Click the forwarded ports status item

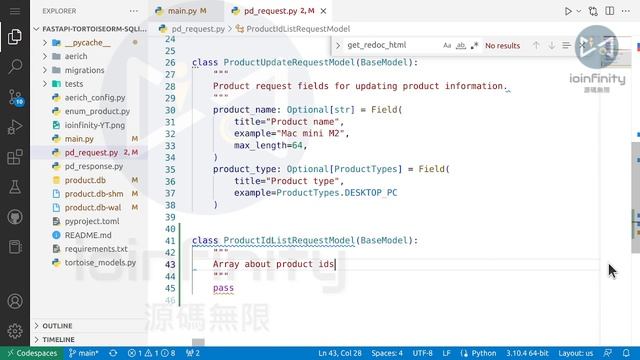coord(193,353)
